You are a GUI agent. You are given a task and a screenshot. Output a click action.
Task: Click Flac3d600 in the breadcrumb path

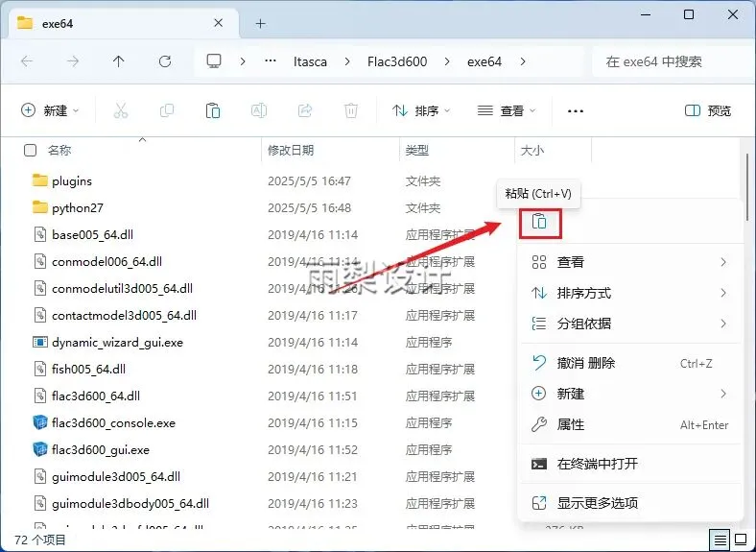click(397, 61)
